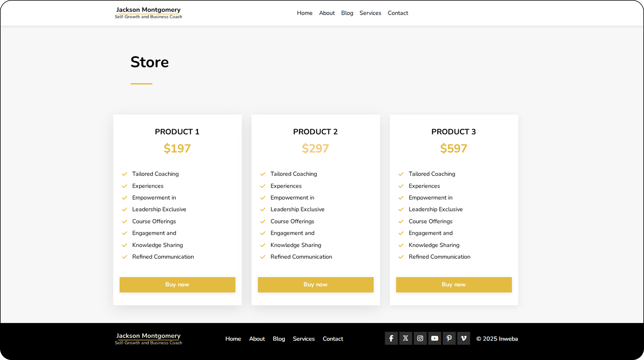The image size is (644, 360).
Task: Select Services in the header menu
Action: [x=370, y=13]
